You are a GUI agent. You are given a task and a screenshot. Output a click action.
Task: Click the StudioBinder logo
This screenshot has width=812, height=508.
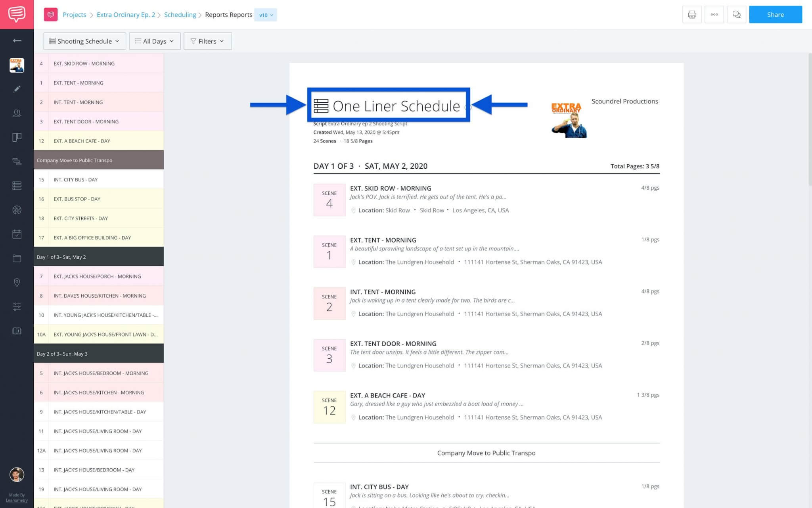(x=17, y=14)
